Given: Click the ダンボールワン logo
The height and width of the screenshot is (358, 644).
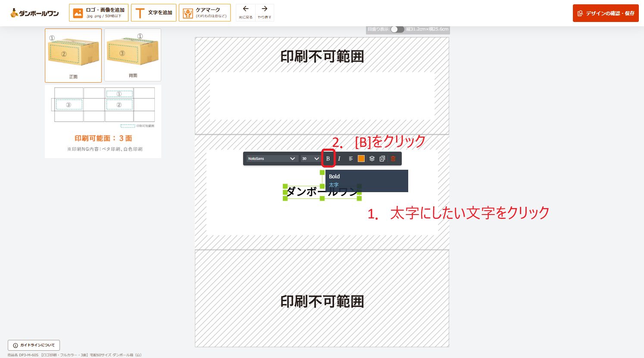Looking at the screenshot, I should coord(34,13).
